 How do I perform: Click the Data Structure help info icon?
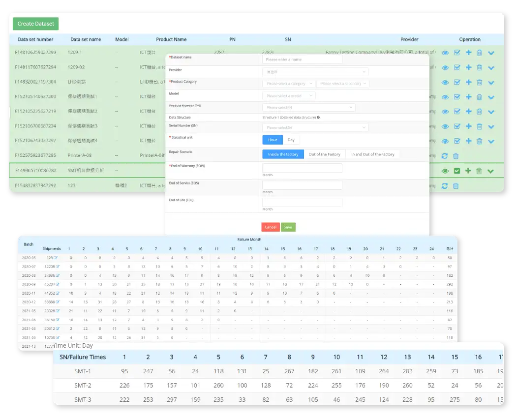319,118
